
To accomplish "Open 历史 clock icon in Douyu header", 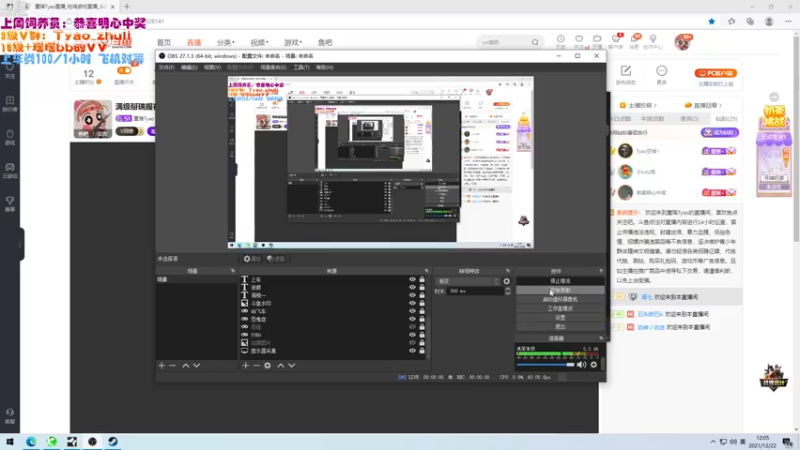I will click(x=561, y=41).
